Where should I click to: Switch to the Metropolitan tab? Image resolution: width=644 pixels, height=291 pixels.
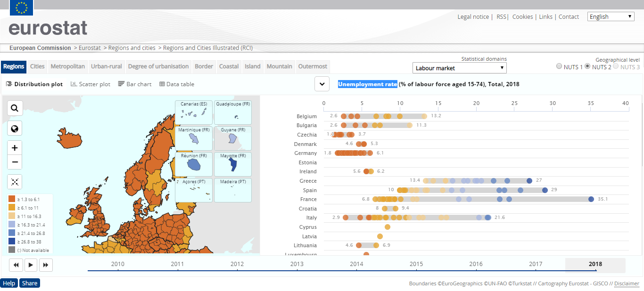tap(68, 66)
